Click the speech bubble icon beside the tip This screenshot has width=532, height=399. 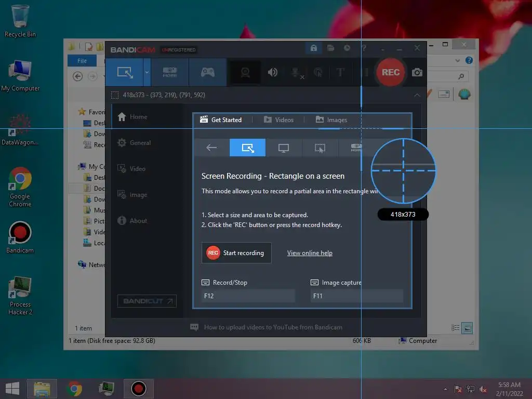pos(194,327)
